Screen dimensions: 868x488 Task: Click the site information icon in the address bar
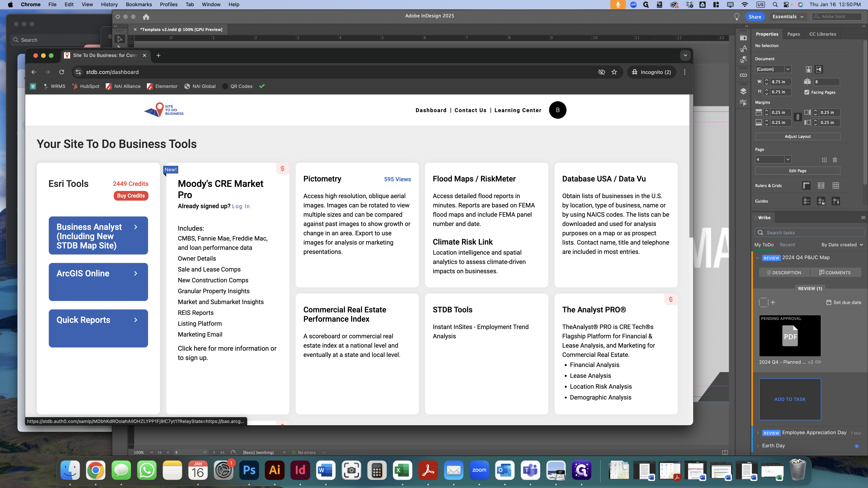point(78,72)
